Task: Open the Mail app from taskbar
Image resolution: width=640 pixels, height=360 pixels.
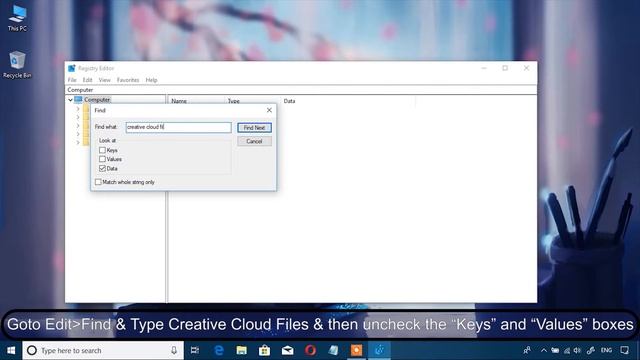Action: pos(287,350)
